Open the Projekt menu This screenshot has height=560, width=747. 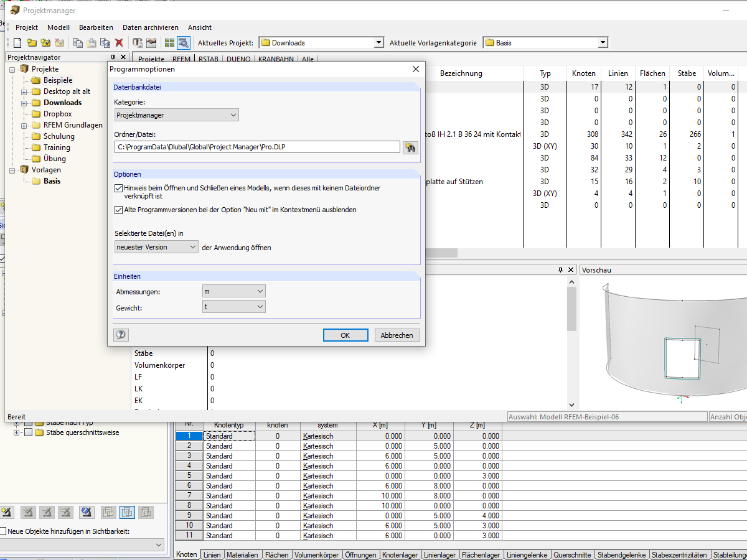click(27, 27)
